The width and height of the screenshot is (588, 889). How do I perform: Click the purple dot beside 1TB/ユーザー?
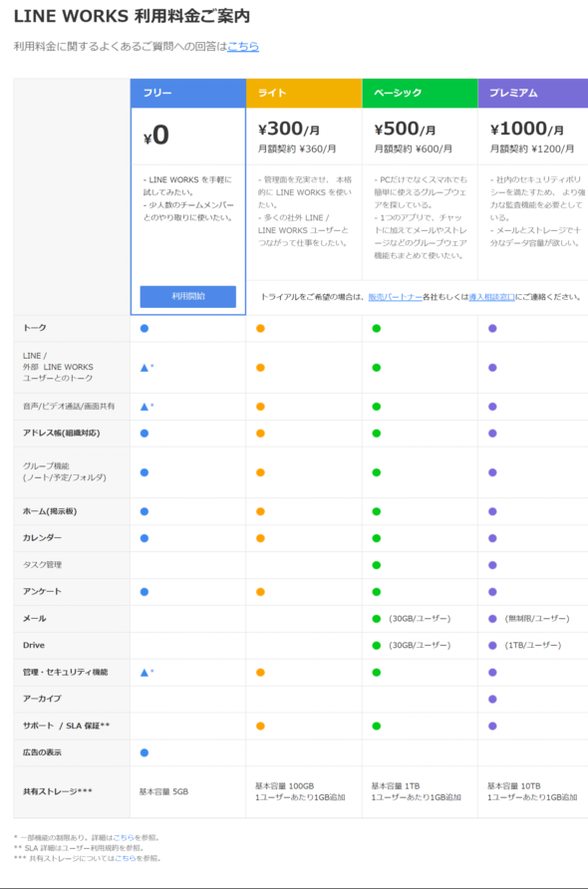point(492,645)
